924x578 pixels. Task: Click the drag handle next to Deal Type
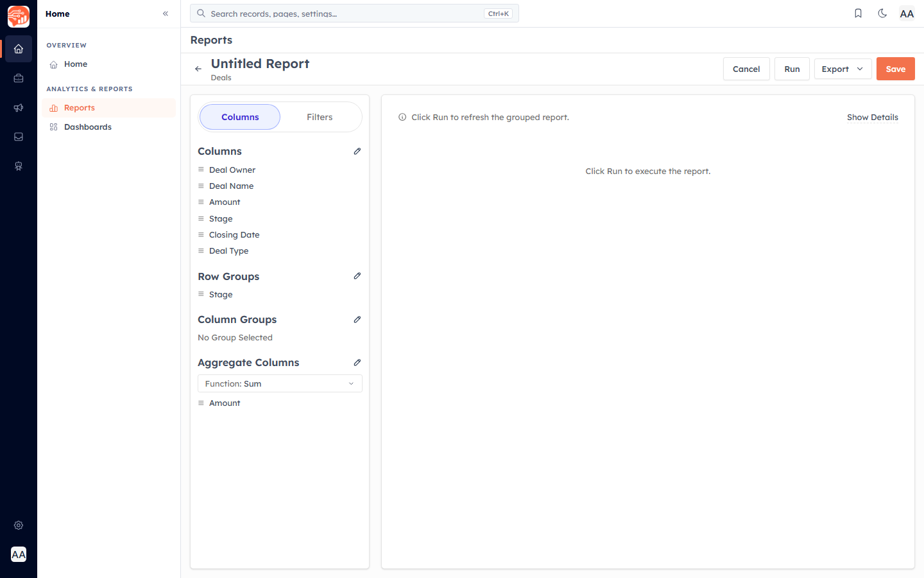(x=201, y=250)
